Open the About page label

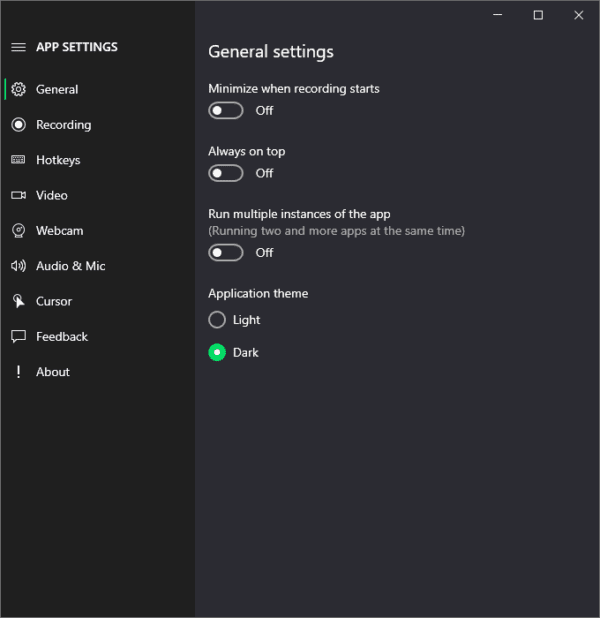[53, 372]
